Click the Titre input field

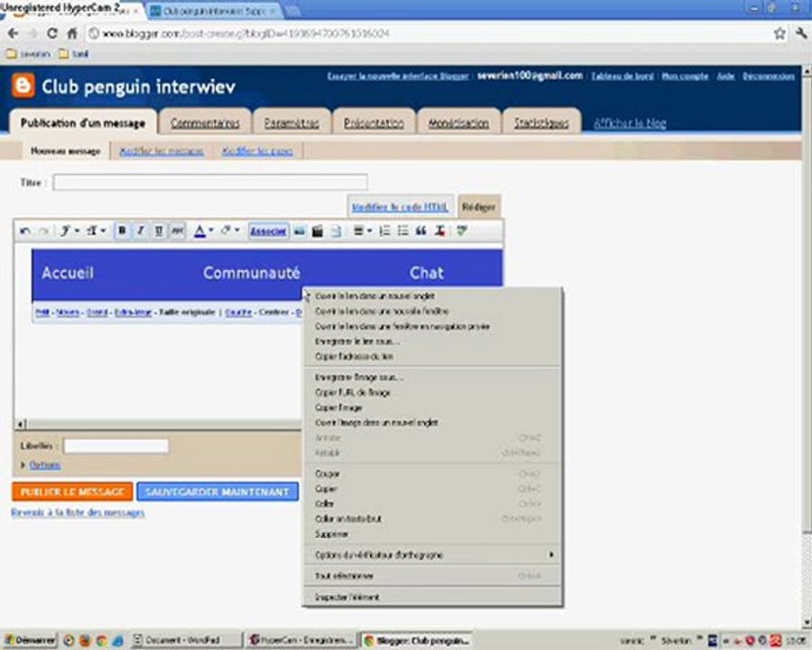[210, 182]
